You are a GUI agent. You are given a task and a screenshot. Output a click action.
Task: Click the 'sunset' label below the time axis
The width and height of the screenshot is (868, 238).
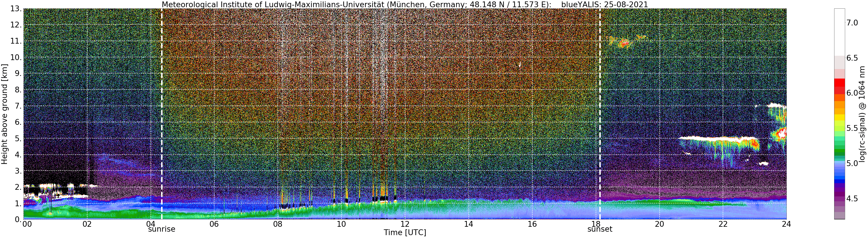coord(600,229)
